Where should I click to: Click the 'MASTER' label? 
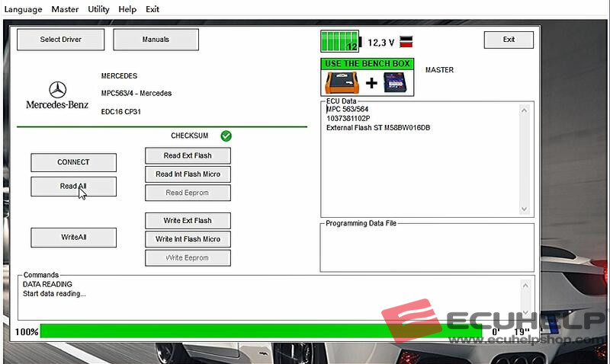[x=439, y=70]
